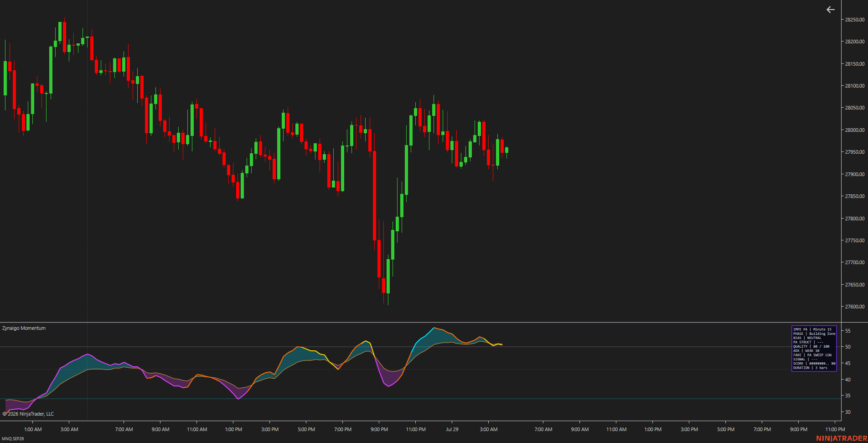868x443 pixels.
Task: Click the Jul 29 date label
Action: click(x=452, y=429)
